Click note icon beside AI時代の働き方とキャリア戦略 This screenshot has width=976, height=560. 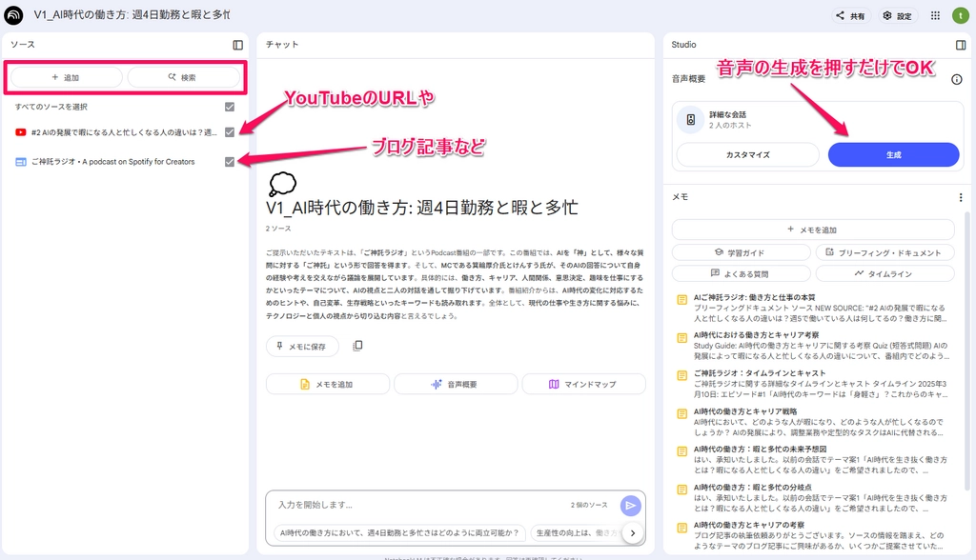682,413
